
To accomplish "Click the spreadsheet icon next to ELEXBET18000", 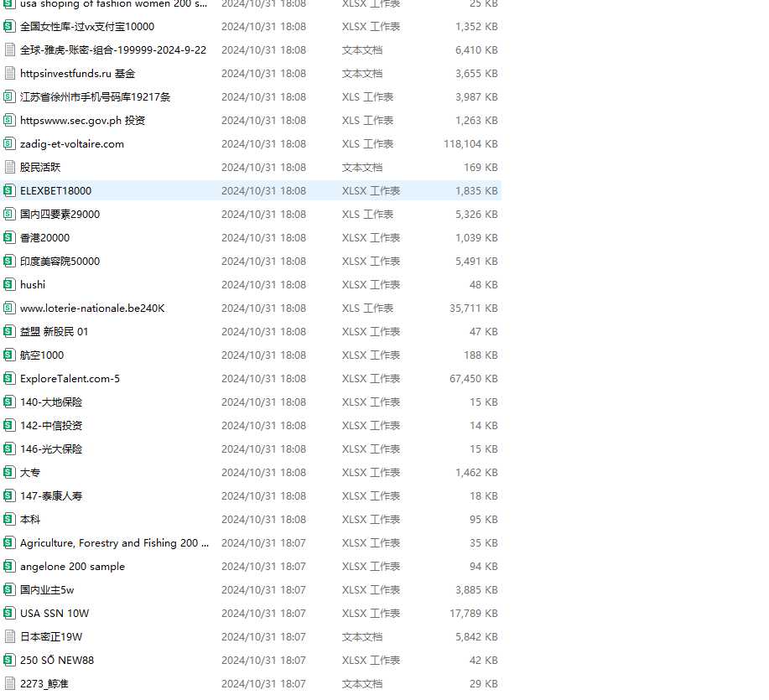I will (x=9, y=190).
